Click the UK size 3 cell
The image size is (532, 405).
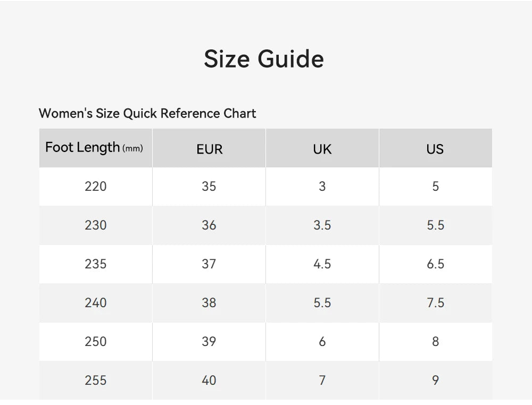[x=322, y=187]
